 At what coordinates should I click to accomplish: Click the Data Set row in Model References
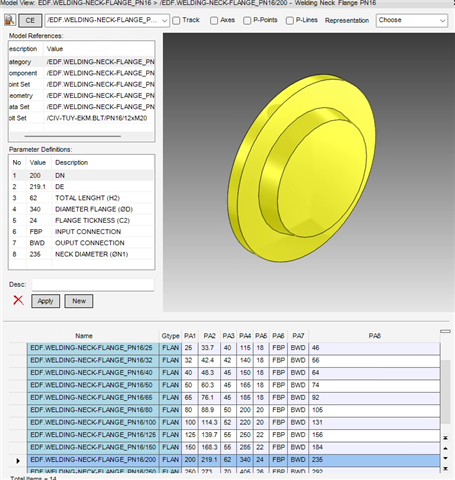[82, 107]
